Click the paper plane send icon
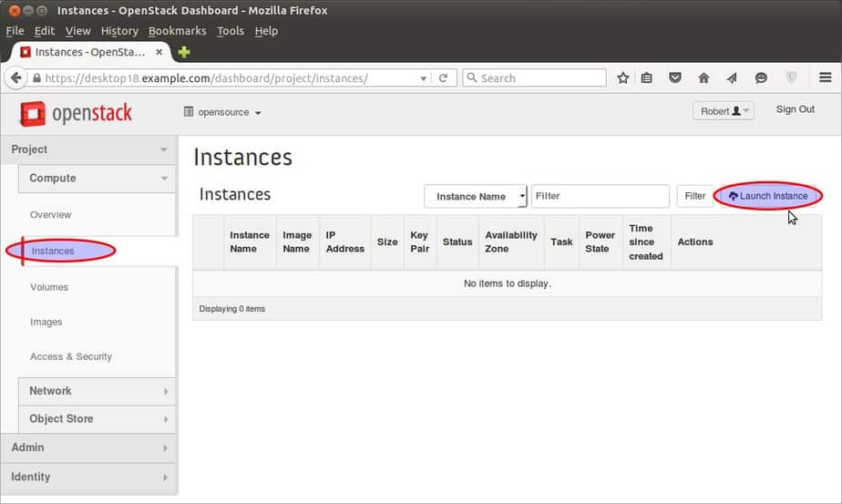This screenshot has height=504, width=842. pos(732,77)
